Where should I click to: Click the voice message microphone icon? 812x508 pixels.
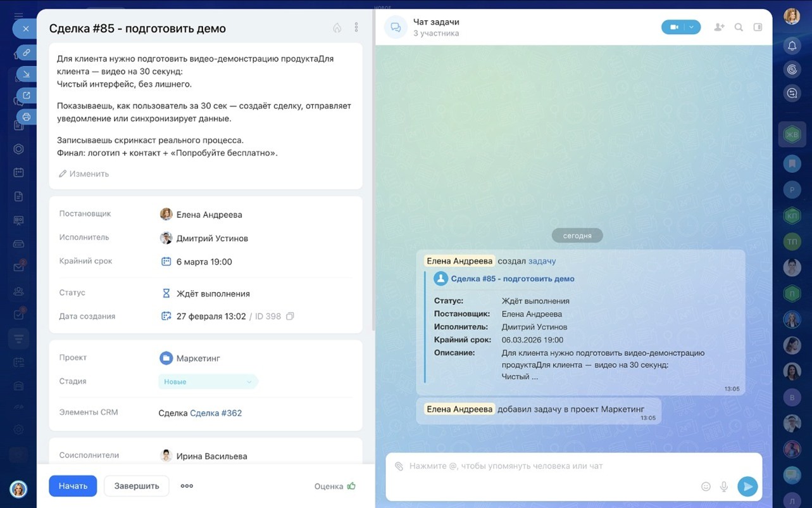(x=723, y=486)
